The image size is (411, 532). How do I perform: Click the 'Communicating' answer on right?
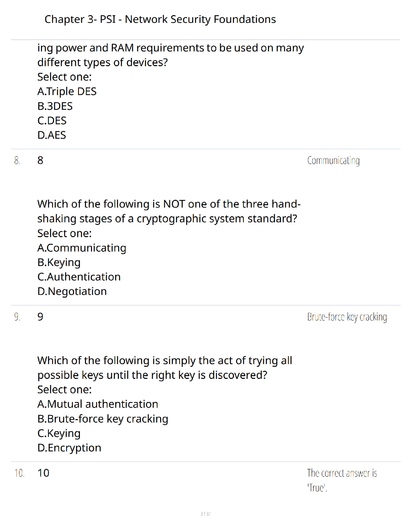click(x=333, y=161)
